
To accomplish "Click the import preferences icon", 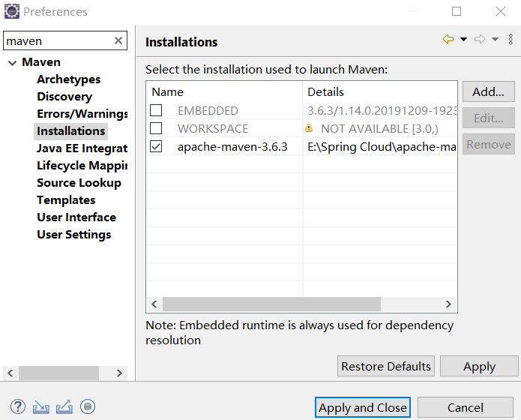I will (x=41, y=406).
